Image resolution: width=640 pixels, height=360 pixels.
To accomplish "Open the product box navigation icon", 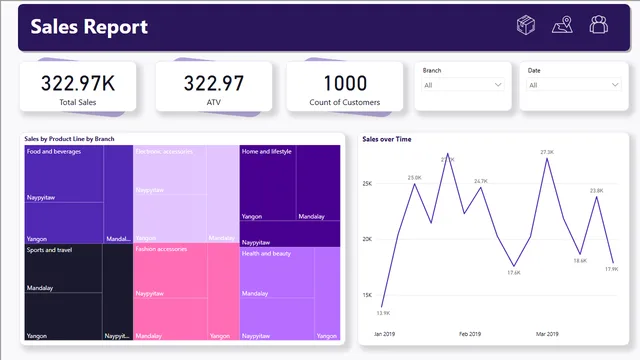I will pos(526,25).
